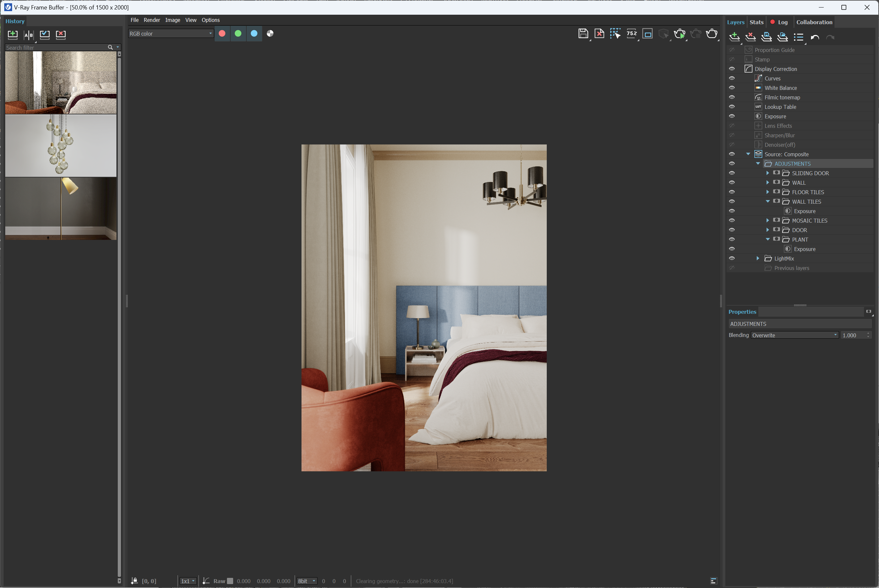Save the render to History with the plus icon

13,35
